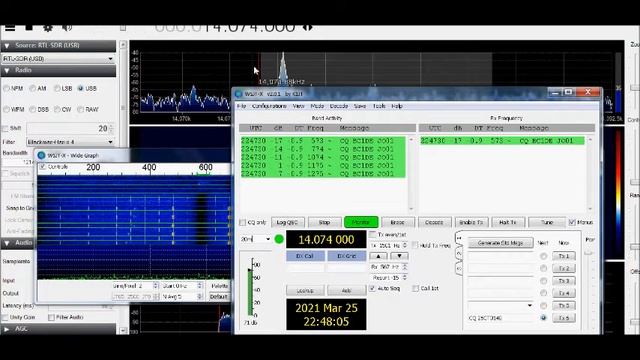This screenshot has width=640, height=360.
Task: Open the Help menu in WSJT-X
Action: click(397, 106)
